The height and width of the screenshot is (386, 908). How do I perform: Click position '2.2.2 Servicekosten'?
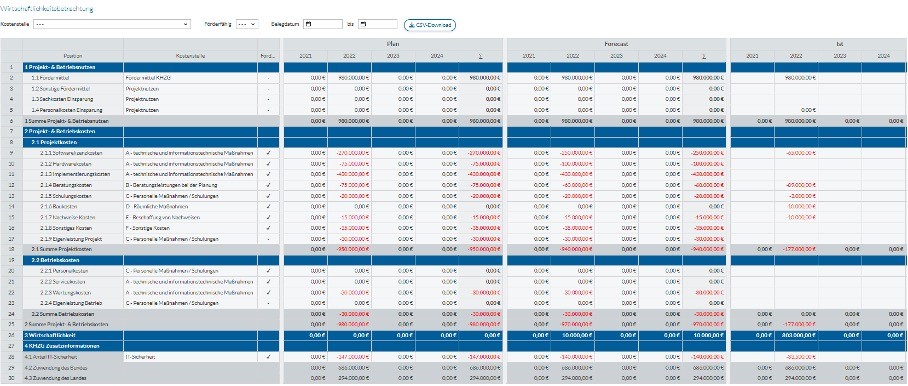pos(63,282)
